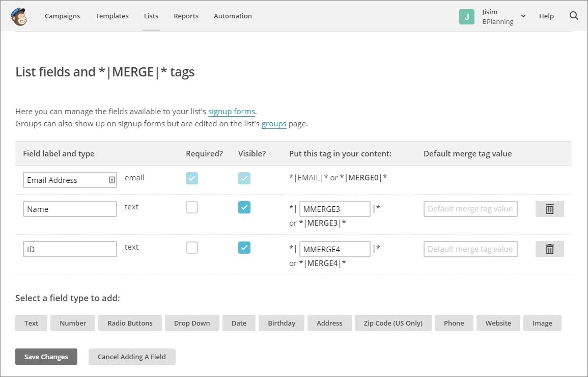
Task: Add a Radio Buttons field type
Action: (x=130, y=323)
